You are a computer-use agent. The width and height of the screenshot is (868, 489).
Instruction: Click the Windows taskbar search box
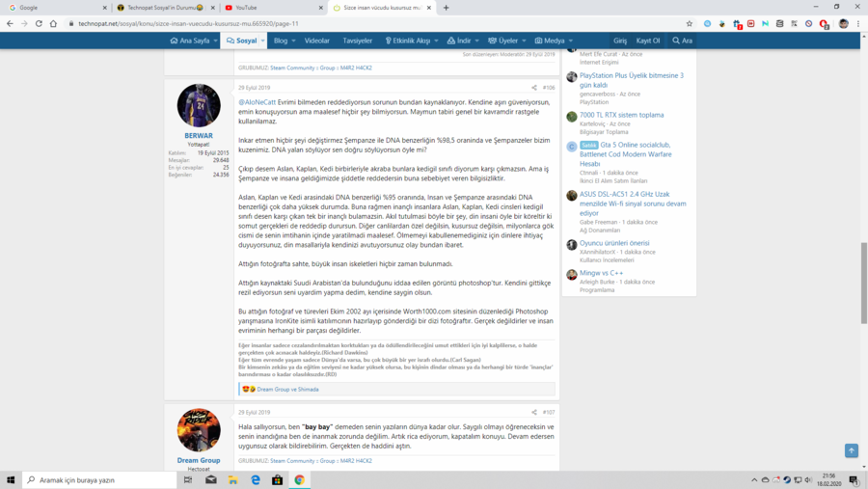click(99, 479)
